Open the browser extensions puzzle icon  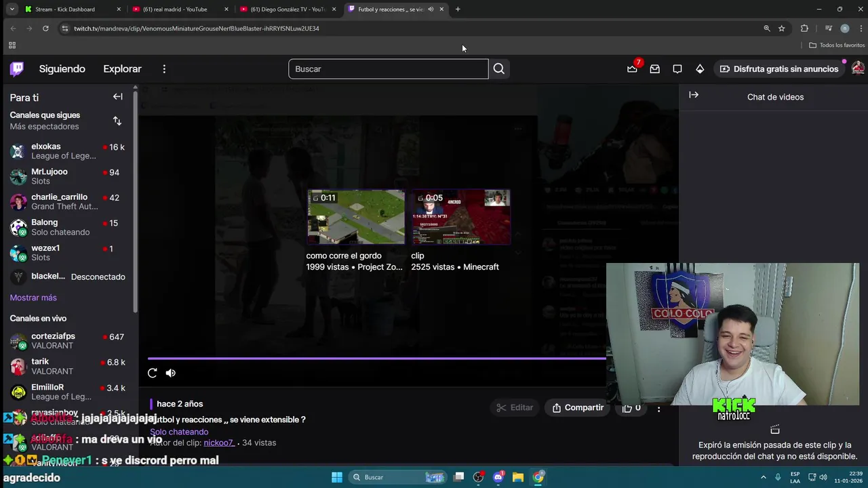click(x=804, y=28)
